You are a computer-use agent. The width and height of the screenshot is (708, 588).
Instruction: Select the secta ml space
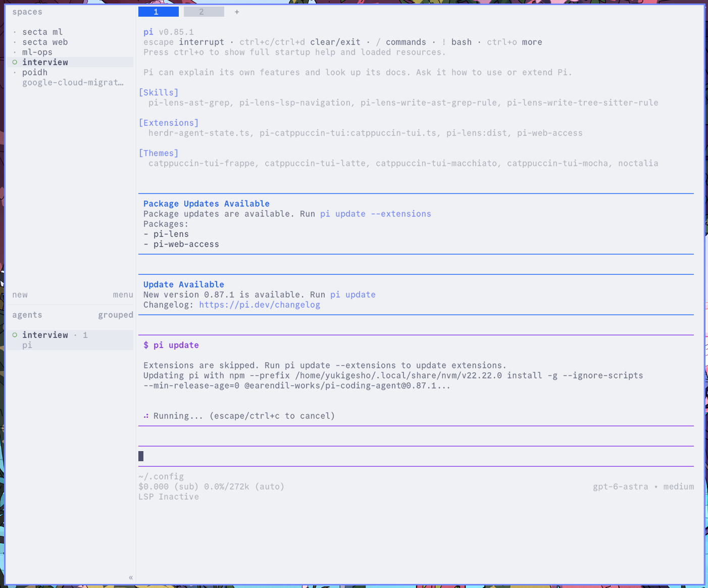[42, 32]
